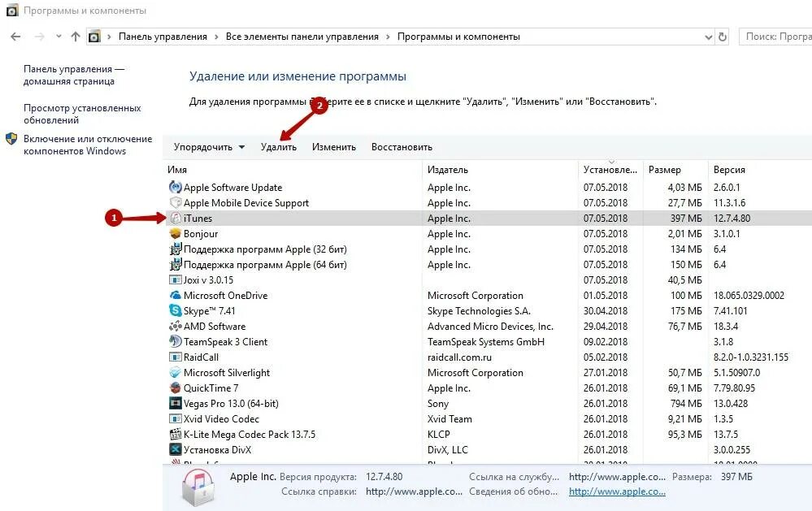
Task: Click the iTunes installer thumbnail in details pane
Action: pyautogui.click(x=198, y=487)
